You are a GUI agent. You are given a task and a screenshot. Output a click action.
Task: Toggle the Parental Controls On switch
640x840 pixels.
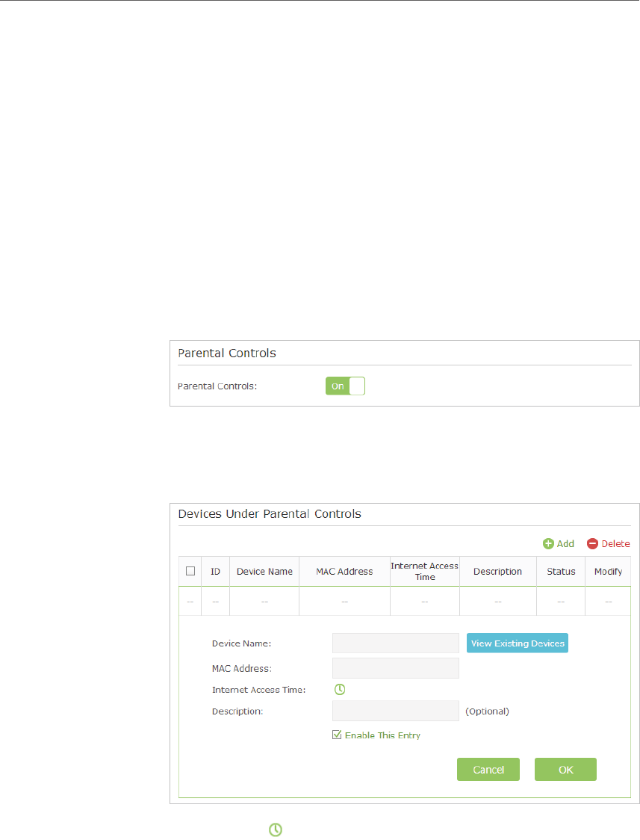pyautogui.click(x=345, y=386)
